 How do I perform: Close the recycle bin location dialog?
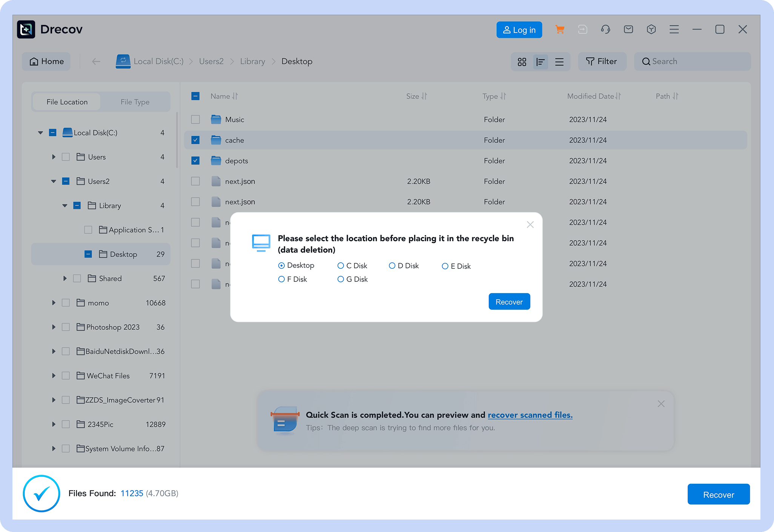(x=530, y=225)
